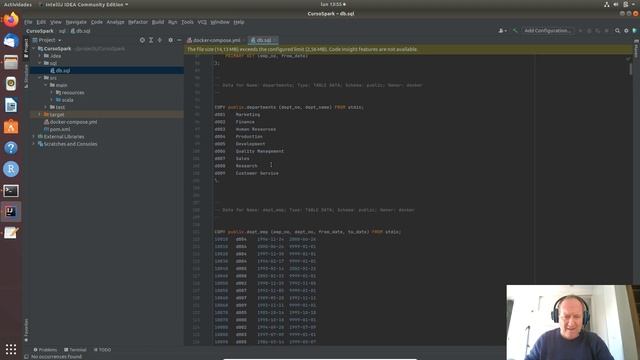The height and width of the screenshot is (360, 640).
Task: Open Ubuntu Software store icon
Action: click(x=11, y=127)
